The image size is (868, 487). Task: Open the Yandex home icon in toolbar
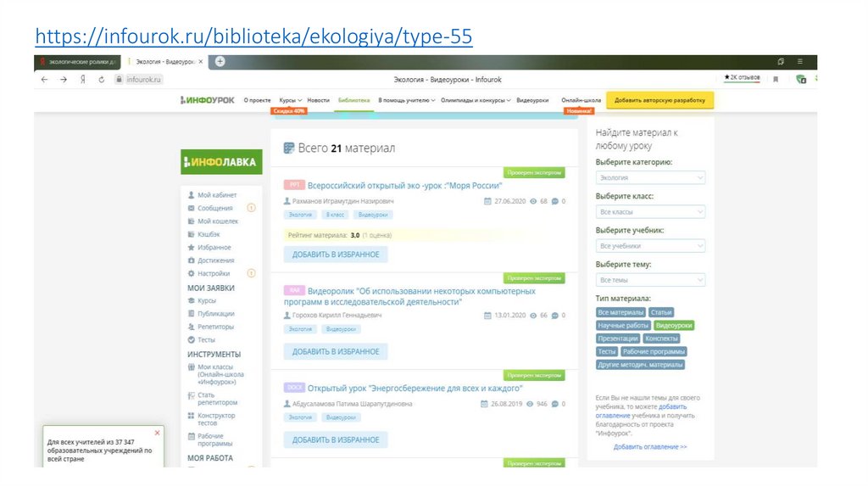tap(82, 79)
